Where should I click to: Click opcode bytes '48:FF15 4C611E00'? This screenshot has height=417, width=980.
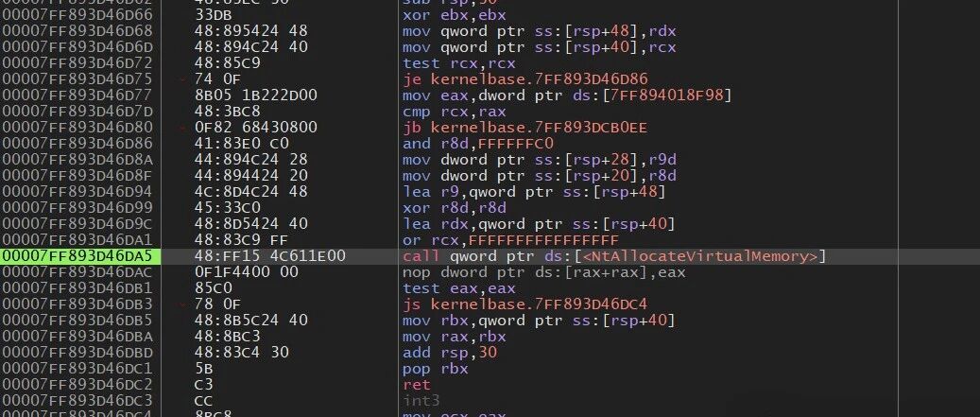click(x=270, y=256)
